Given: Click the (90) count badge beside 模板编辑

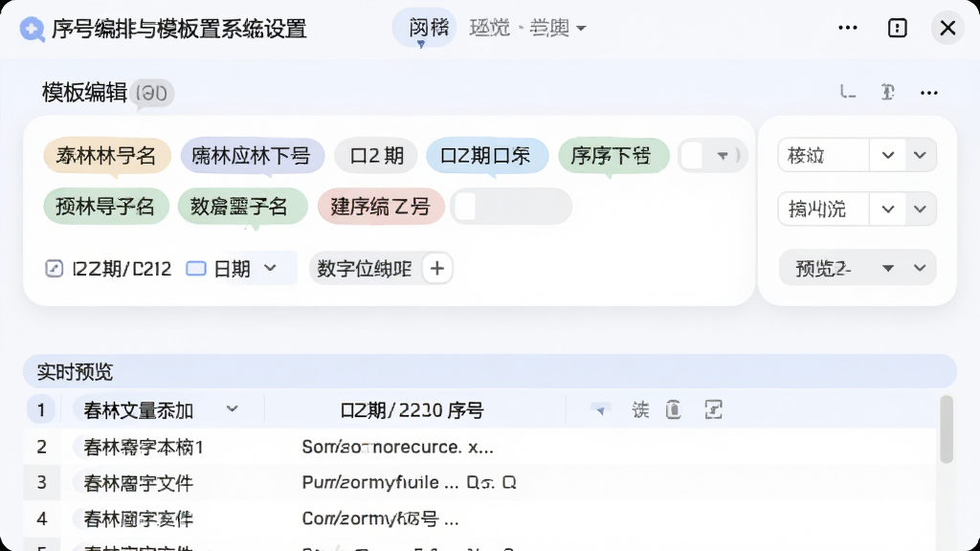Looking at the screenshot, I should (x=152, y=93).
